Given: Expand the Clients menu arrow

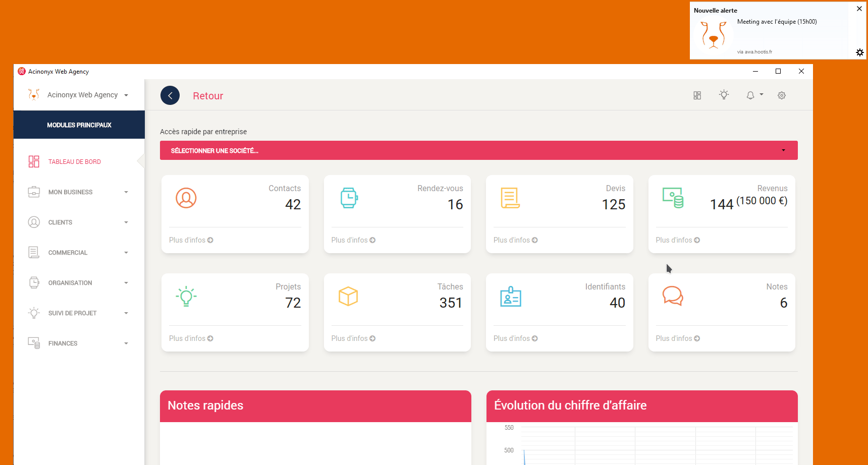Looking at the screenshot, I should 126,222.
